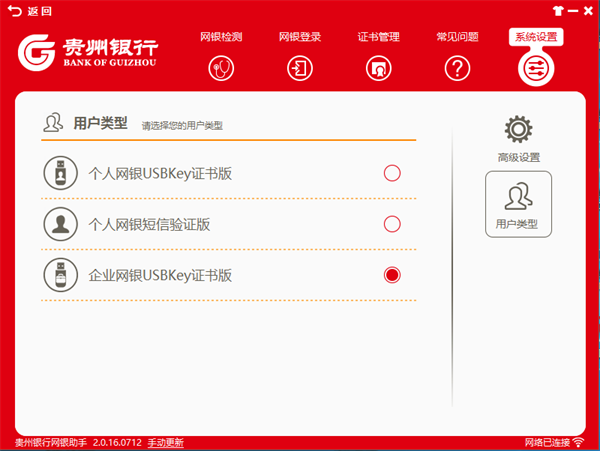The width and height of the screenshot is (600, 451).
Task: Click the Bank of Guizhou logo
Action: pyautogui.click(x=88, y=52)
